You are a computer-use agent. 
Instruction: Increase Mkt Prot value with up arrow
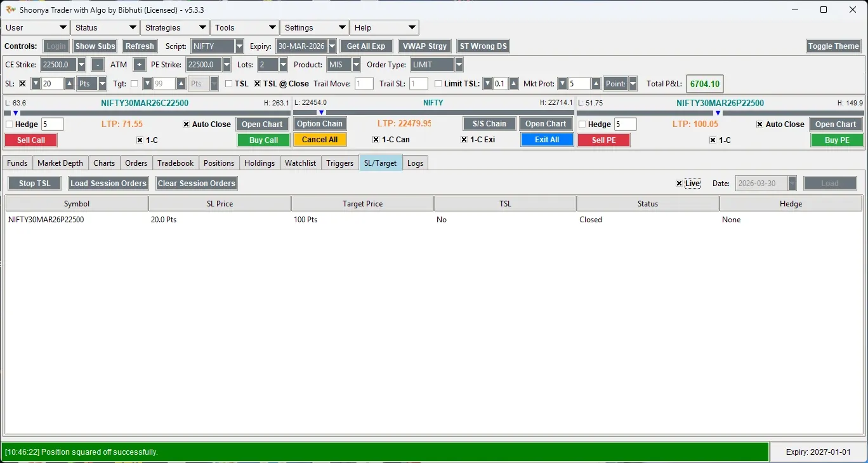[x=596, y=84]
